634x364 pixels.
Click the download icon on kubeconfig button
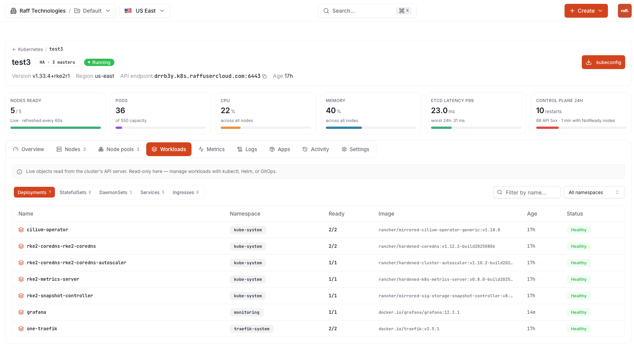click(x=589, y=62)
